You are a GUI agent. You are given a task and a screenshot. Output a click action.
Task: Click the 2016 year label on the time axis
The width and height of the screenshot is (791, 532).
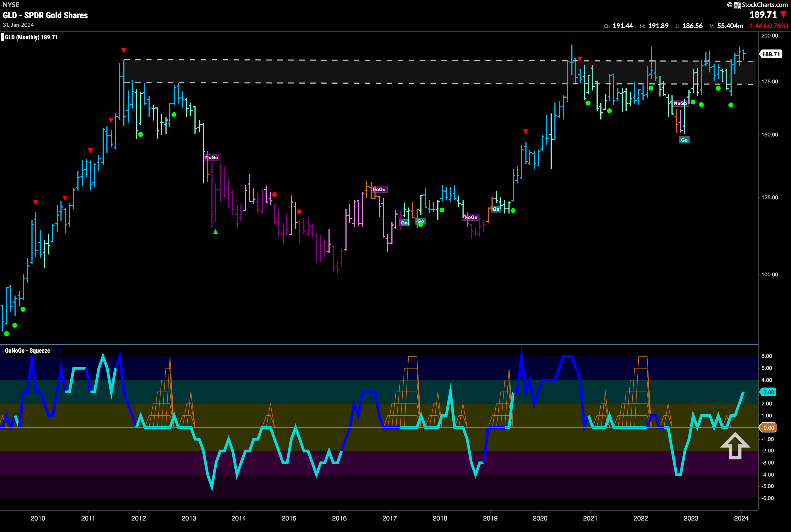(339, 518)
